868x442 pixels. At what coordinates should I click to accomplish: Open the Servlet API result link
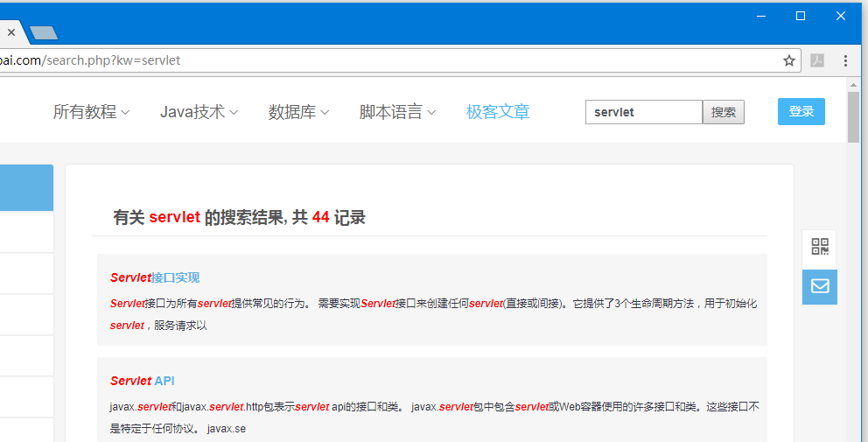143,381
